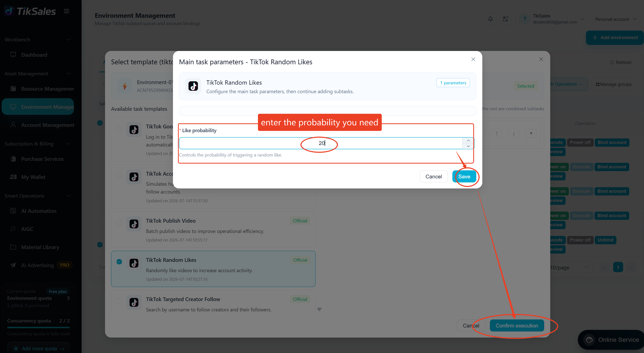
Task: Open the Online Service chat icon
Action: click(590, 340)
